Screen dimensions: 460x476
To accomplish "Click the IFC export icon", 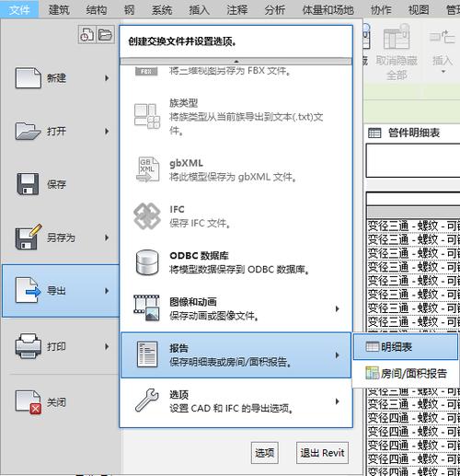I will pyautogui.click(x=147, y=216).
